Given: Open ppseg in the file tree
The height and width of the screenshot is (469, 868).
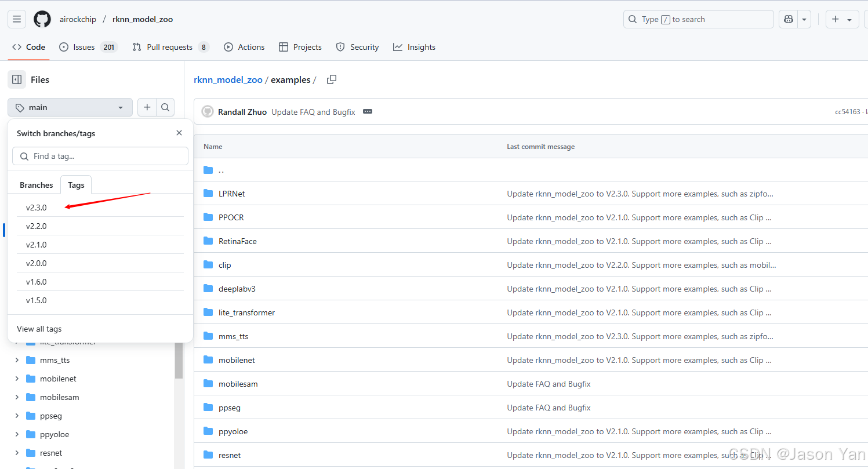Looking at the screenshot, I should coord(51,416).
